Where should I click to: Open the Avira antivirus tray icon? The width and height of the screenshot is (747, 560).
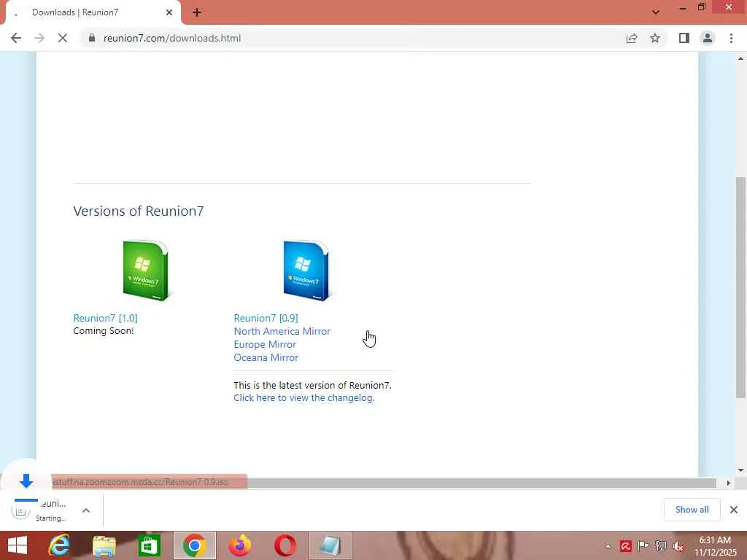tap(625, 545)
